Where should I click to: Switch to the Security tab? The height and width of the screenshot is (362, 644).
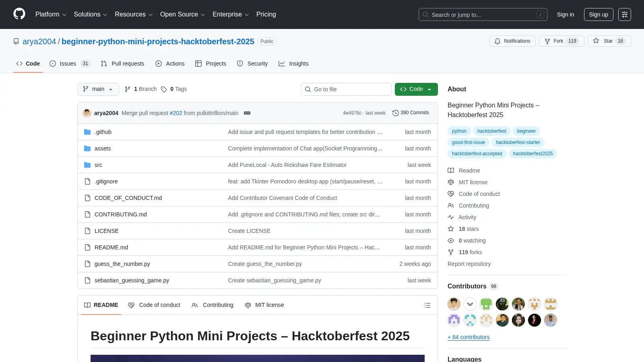pos(252,64)
